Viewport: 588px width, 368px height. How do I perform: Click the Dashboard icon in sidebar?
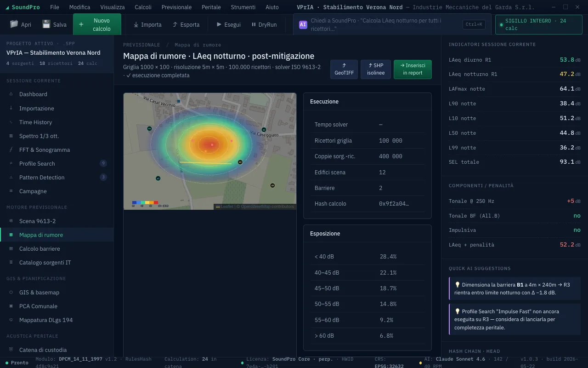click(11, 94)
